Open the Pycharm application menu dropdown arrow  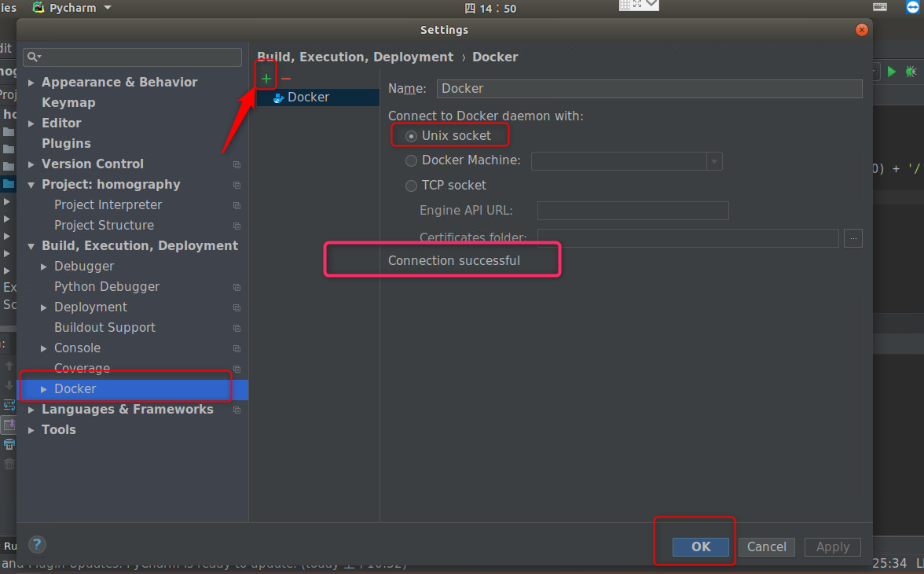[x=107, y=8]
